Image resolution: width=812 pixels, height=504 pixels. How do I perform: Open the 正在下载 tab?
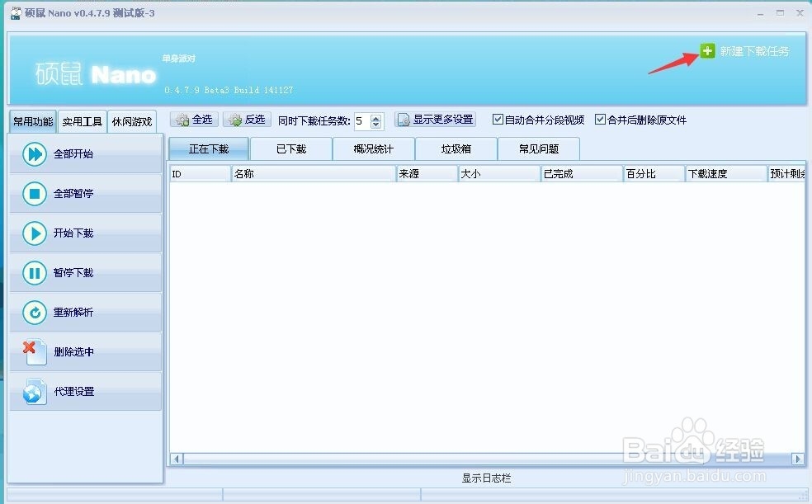point(209,149)
